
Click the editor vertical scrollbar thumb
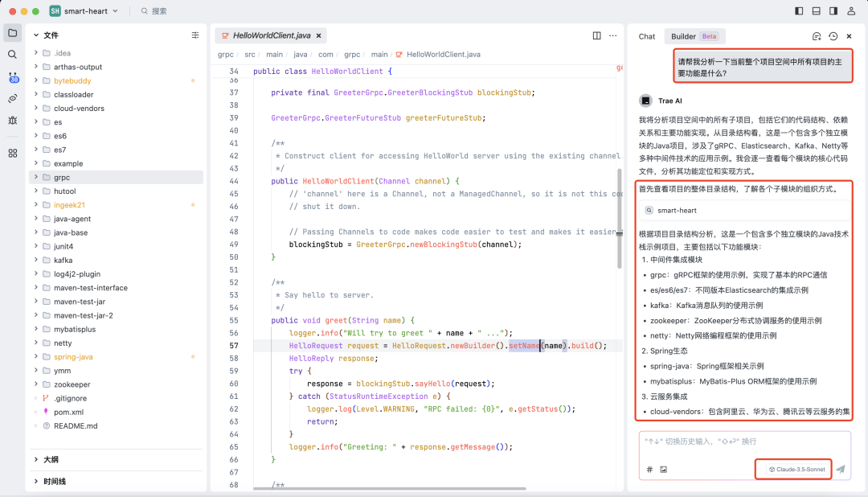620,218
